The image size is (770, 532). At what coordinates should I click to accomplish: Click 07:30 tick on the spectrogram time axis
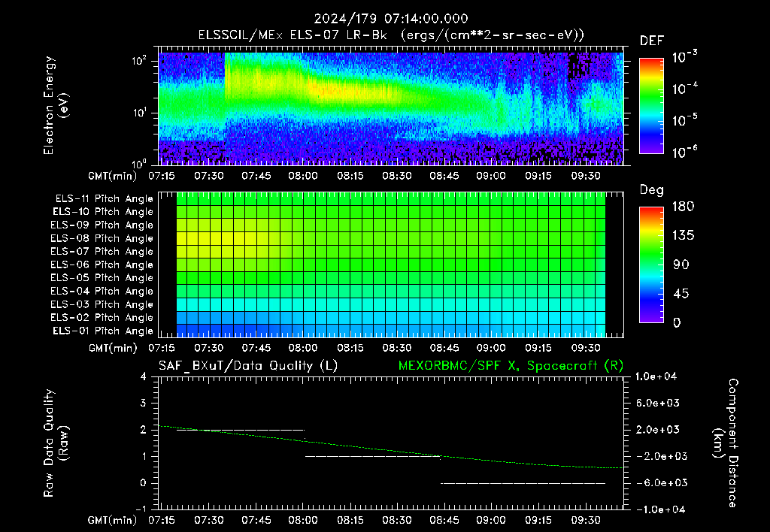(x=209, y=176)
